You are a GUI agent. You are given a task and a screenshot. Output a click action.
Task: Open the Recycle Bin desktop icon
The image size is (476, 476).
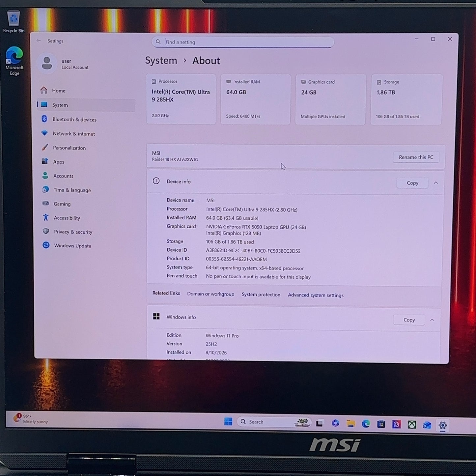coord(14,22)
